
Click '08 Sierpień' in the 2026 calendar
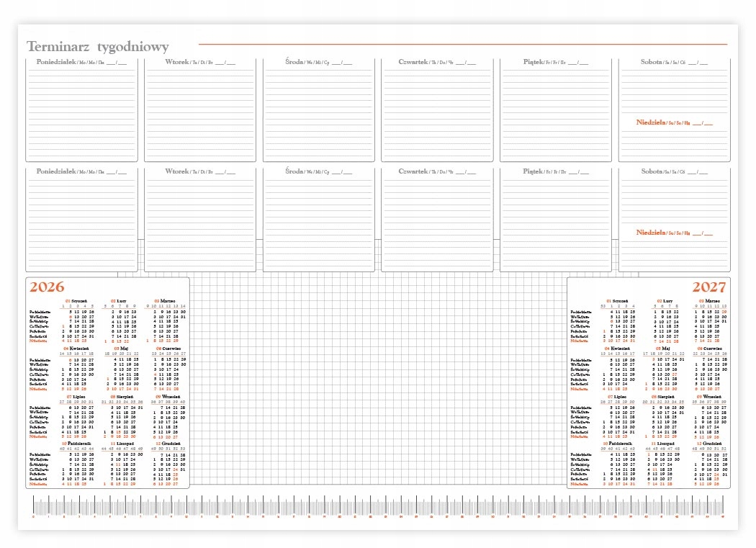point(122,397)
